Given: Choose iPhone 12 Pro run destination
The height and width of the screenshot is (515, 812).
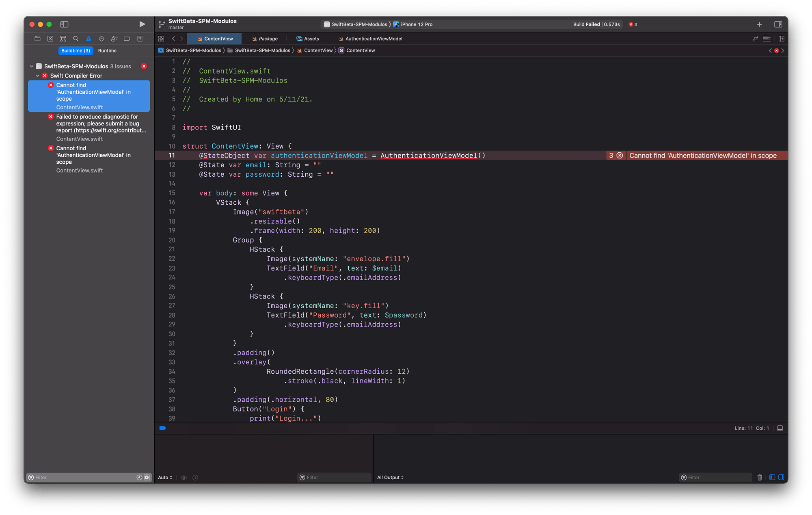Looking at the screenshot, I should pyautogui.click(x=413, y=24).
